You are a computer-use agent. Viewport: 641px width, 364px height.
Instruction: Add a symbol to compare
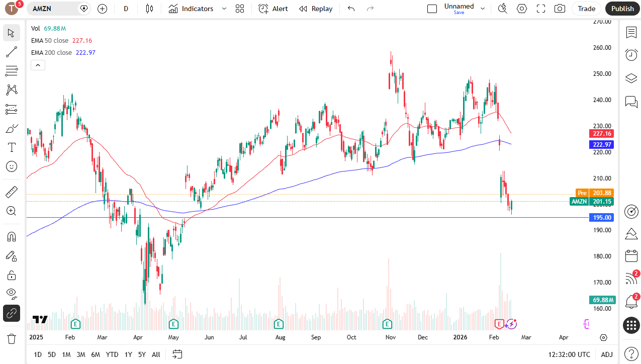point(102,9)
